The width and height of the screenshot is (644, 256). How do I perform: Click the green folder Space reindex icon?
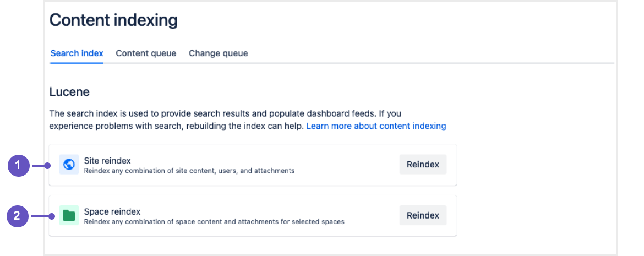pos(69,215)
